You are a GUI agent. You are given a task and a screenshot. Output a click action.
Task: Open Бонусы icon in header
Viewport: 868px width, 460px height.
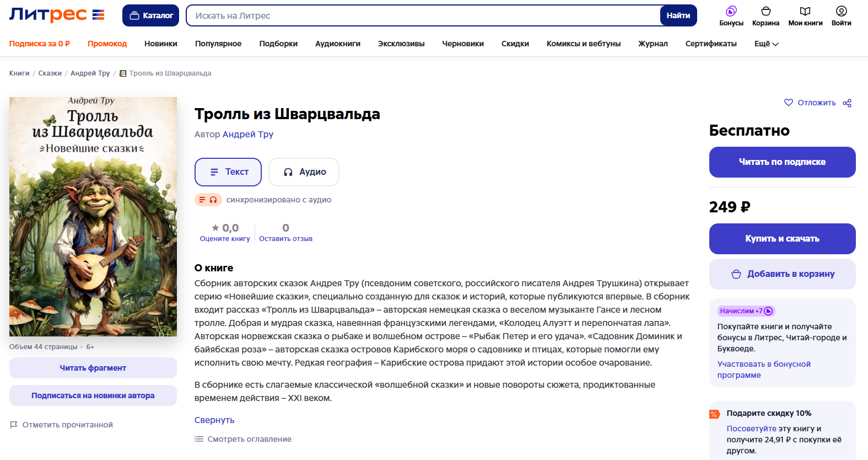[x=731, y=16]
